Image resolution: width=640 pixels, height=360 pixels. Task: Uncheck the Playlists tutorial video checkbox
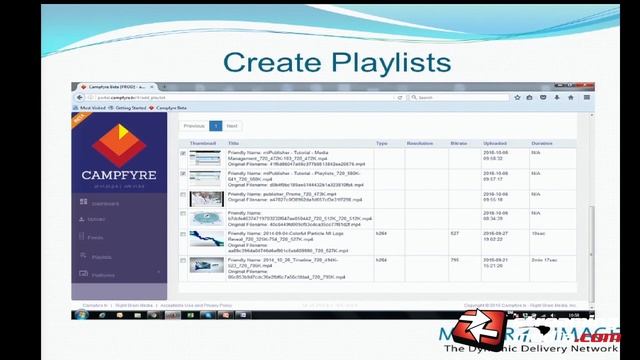click(x=183, y=173)
